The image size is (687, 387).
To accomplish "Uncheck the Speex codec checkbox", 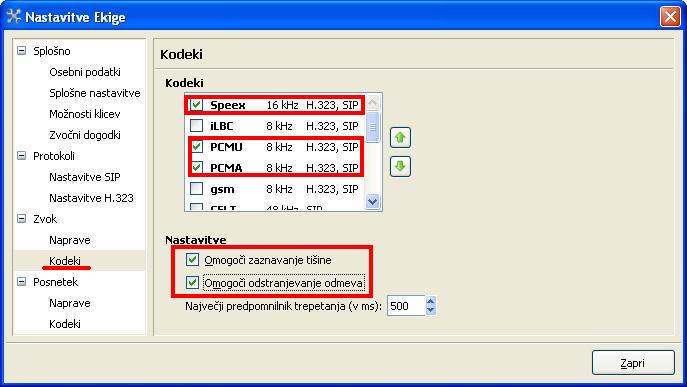I will click(196, 105).
